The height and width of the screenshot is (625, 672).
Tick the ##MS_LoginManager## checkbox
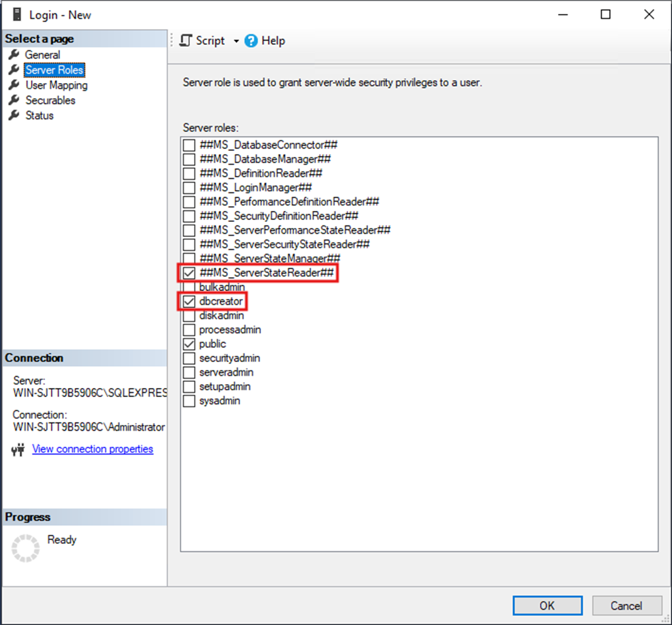click(x=189, y=188)
